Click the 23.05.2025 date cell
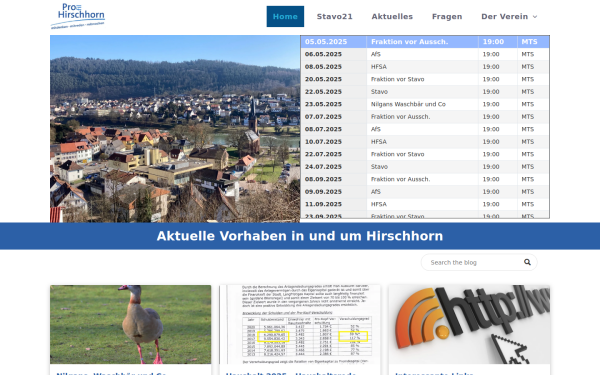This screenshot has height=375, width=600. [x=334, y=104]
